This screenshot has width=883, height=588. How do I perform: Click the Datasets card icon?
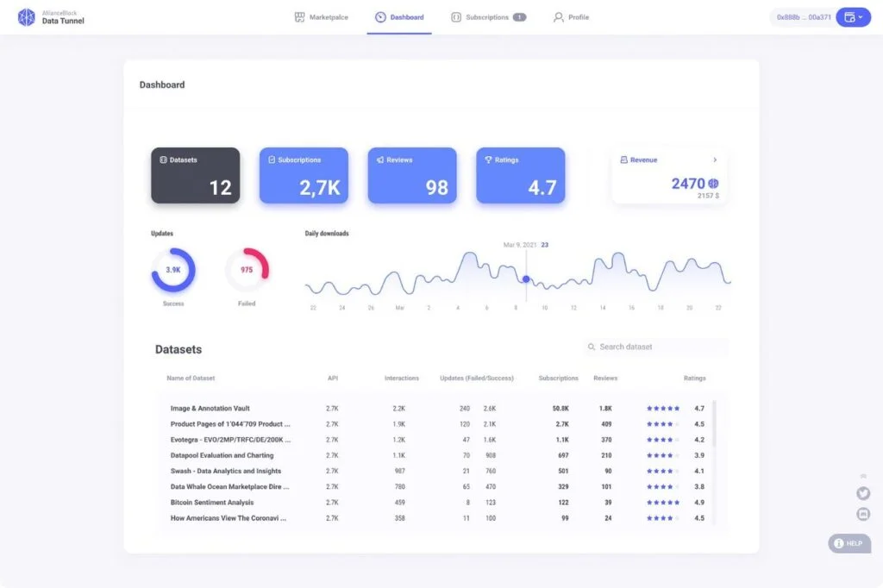tap(163, 160)
